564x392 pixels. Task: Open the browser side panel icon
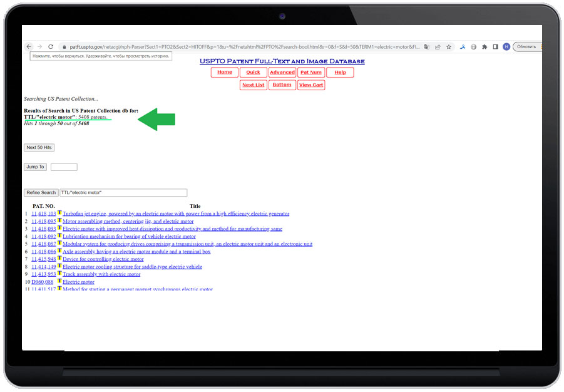pos(495,47)
